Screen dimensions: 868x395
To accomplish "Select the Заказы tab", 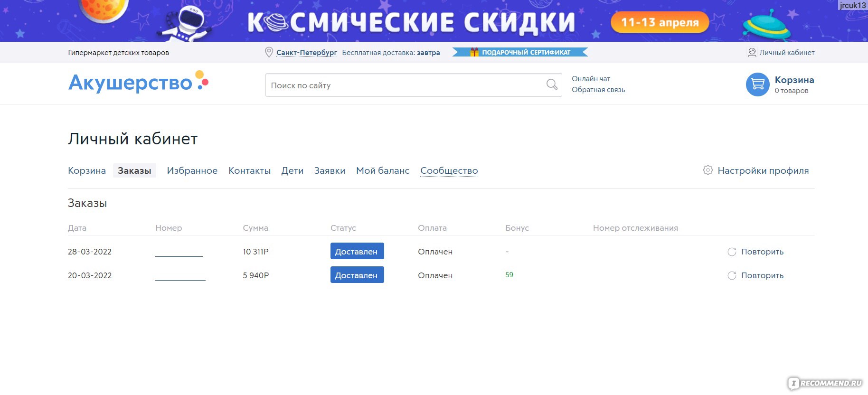I will pyautogui.click(x=134, y=170).
